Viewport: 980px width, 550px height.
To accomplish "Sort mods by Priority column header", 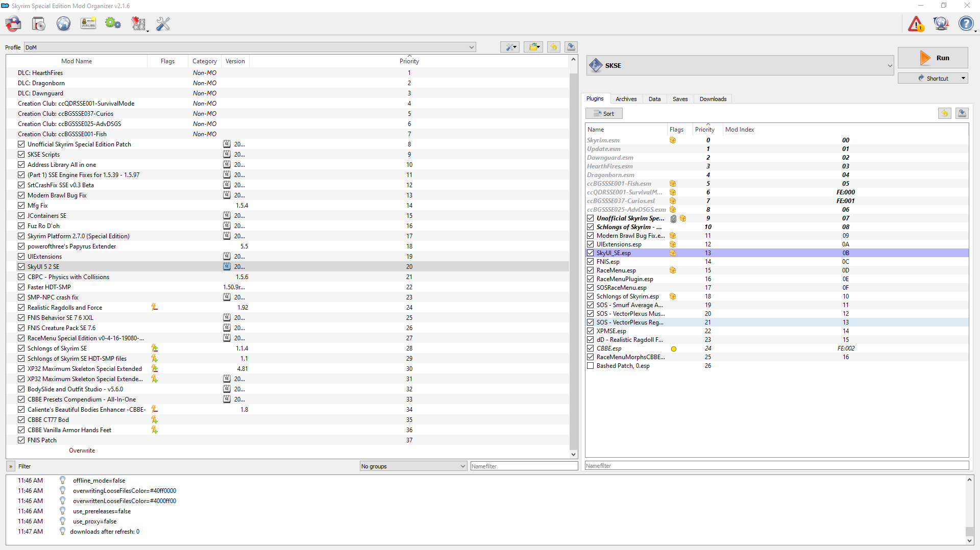I will point(409,61).
